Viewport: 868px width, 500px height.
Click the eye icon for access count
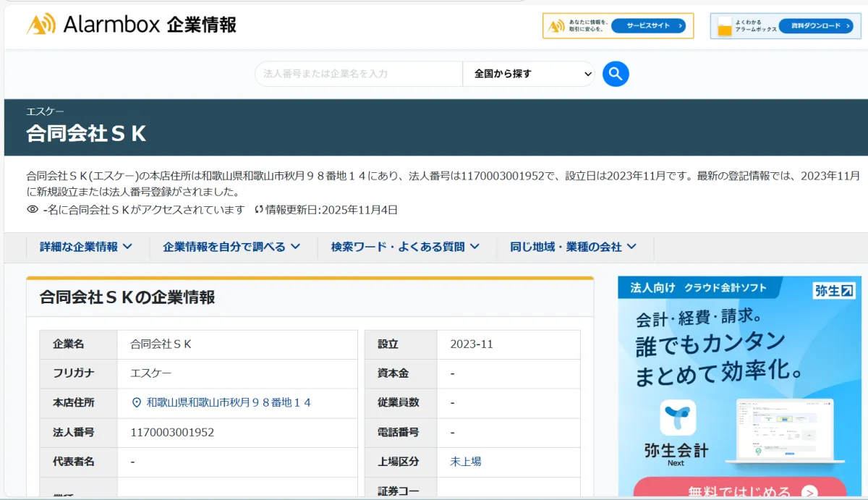33,210
